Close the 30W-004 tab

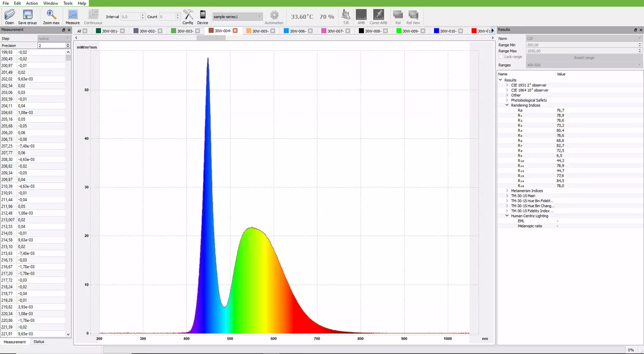pyautogui.click(x=235, y=30)
